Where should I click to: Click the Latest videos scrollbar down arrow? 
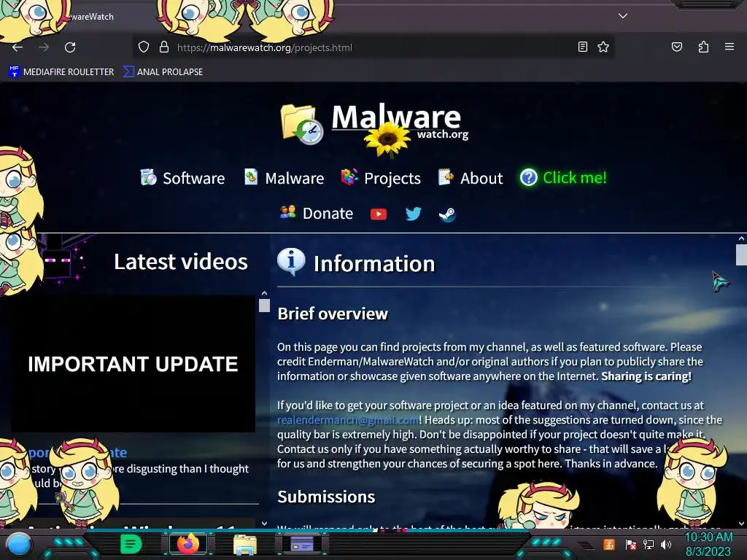pos(264,524)
